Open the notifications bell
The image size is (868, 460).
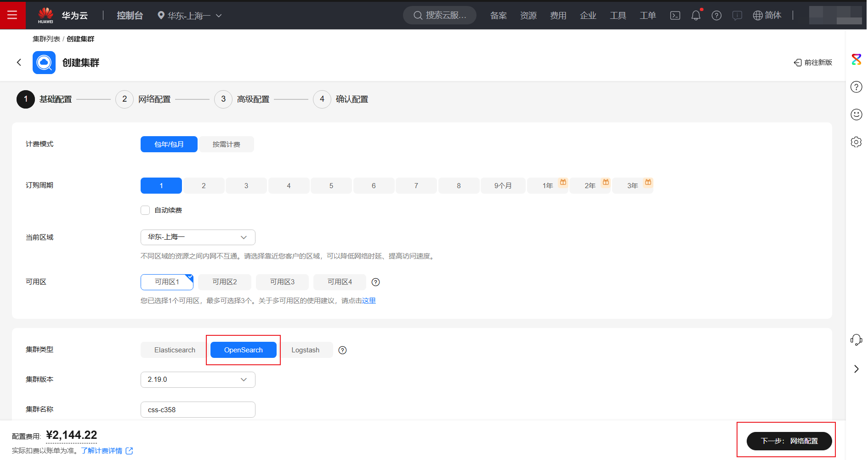click(696, 15)
